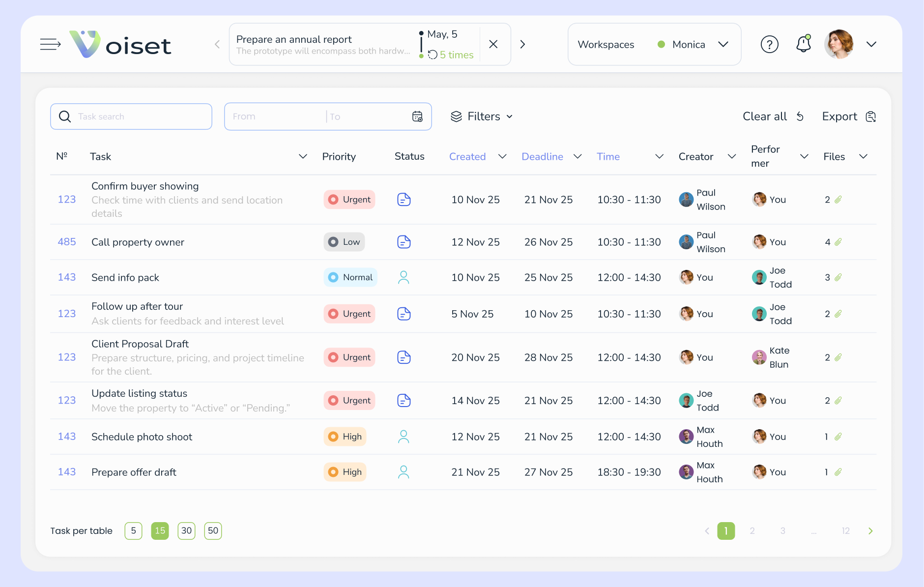Click the Export icon
The image size is (924, 587).
[x=870, y=117]
